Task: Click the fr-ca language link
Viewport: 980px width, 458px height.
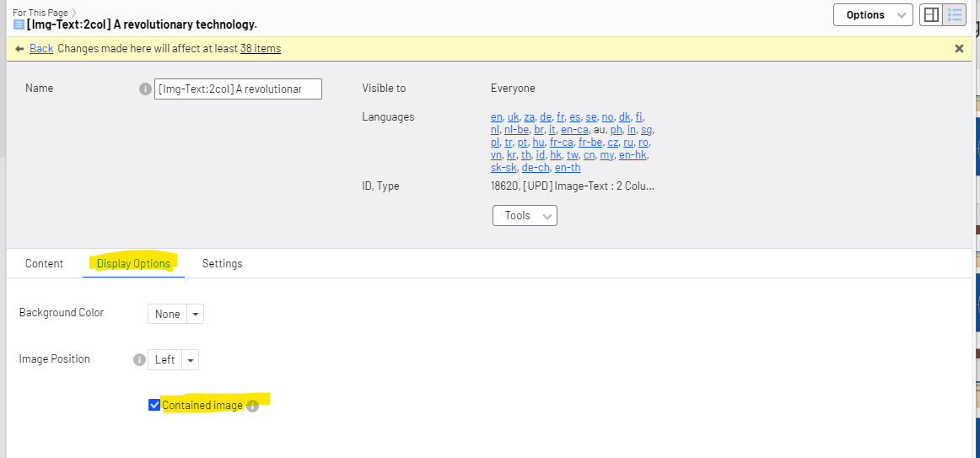Action: click(561, 143)
